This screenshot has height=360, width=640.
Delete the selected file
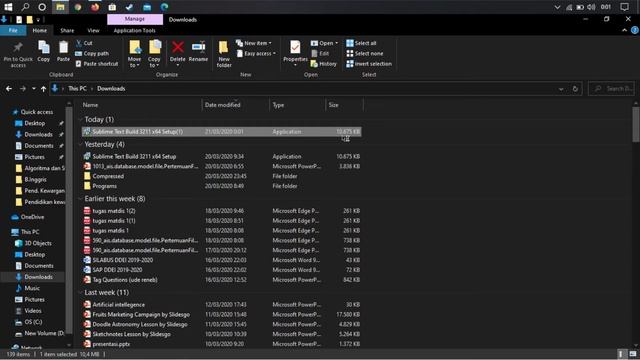point(178,53)
